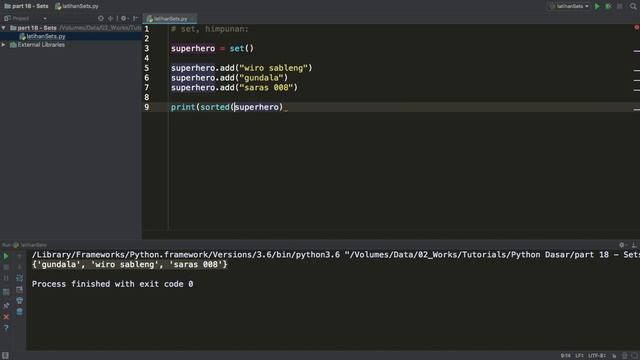The width and height of the screenshot is (640, 360).
Task: Click the comment '# set, himpunan:' on line 1
Action: click(x=210, y=29)
